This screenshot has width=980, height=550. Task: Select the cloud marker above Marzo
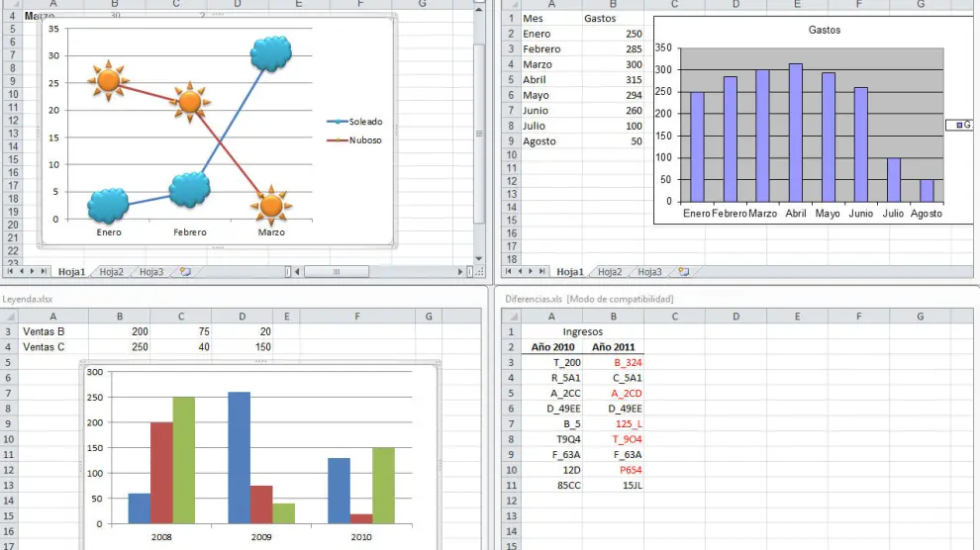pyautogui.click(x=269, y=53)
